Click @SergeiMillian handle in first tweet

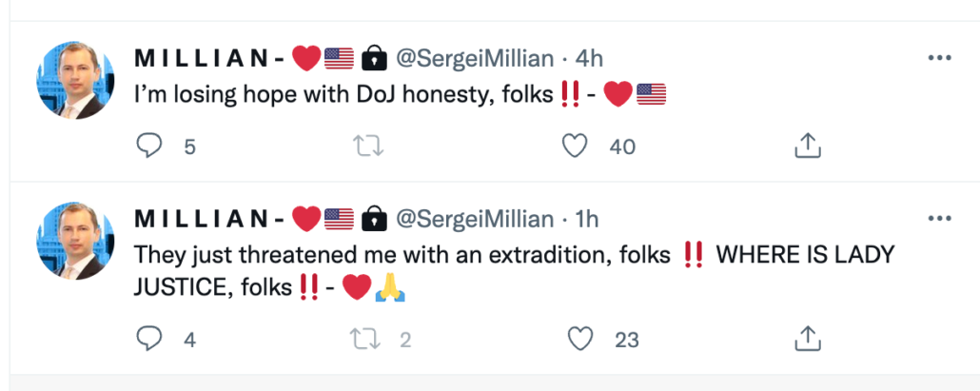click(474, 58)
